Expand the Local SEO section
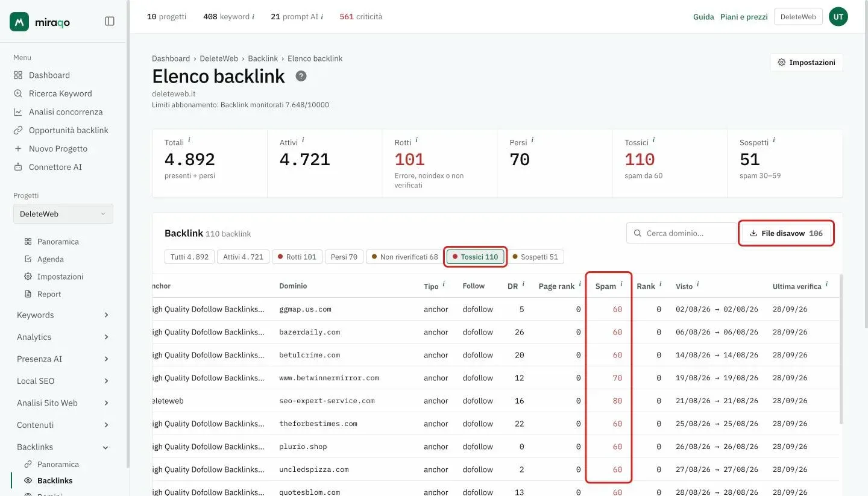 (x=63, y=381)
